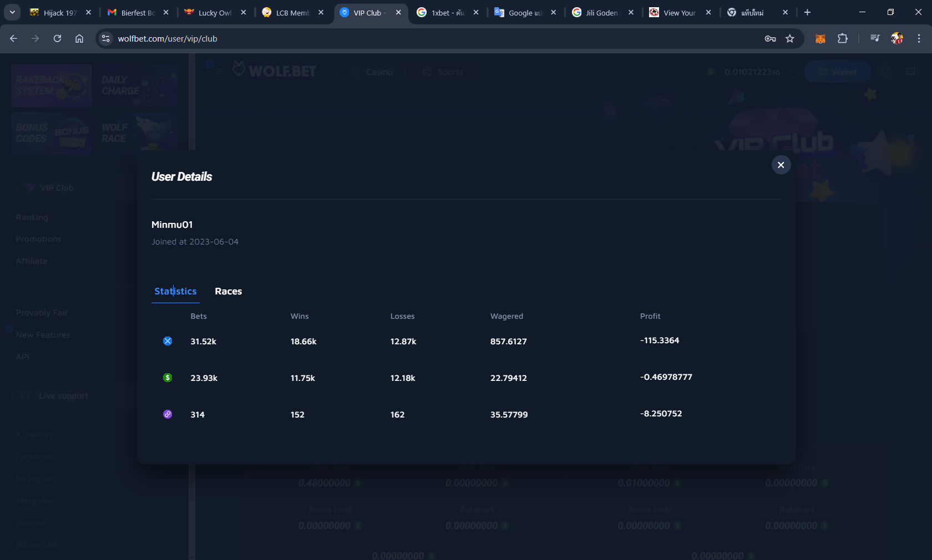
Task: Click the Joined at 2023-06-04 text
Action: (x=195, y=242)
